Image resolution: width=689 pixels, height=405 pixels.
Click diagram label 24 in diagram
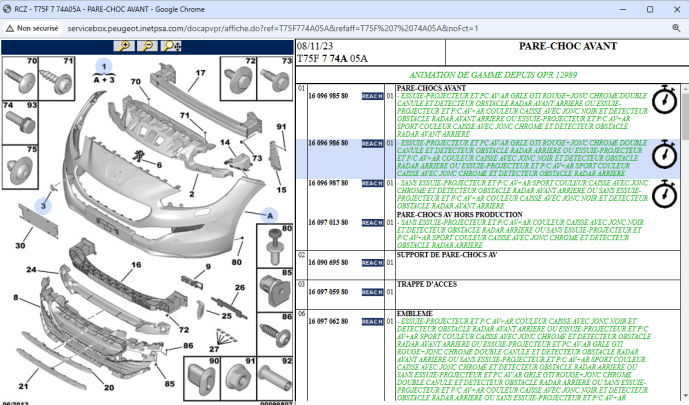coord(31,270)
